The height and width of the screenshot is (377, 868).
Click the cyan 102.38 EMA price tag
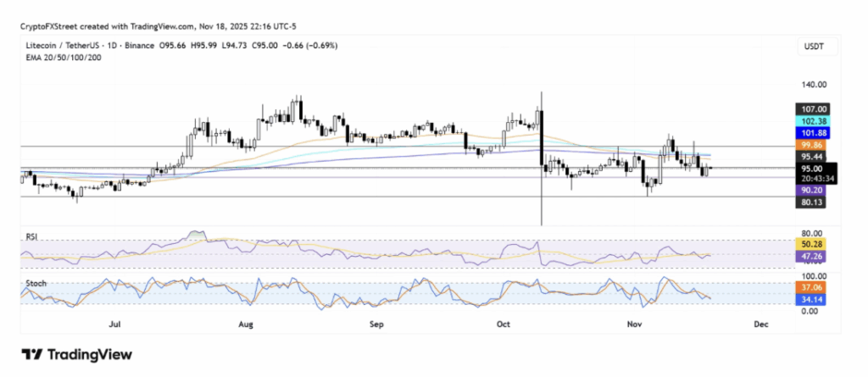coord(811,121)
